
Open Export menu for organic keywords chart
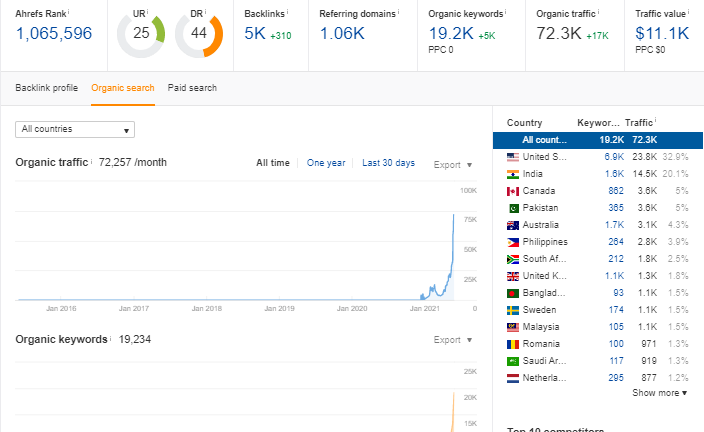[453, 340]
